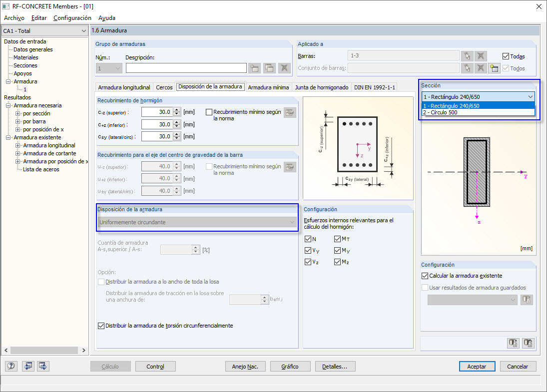Viewport: 547px width, 392px height.
Task: Open help with the question mark icon
Action: pyautogui.click(x=11, y=366)
